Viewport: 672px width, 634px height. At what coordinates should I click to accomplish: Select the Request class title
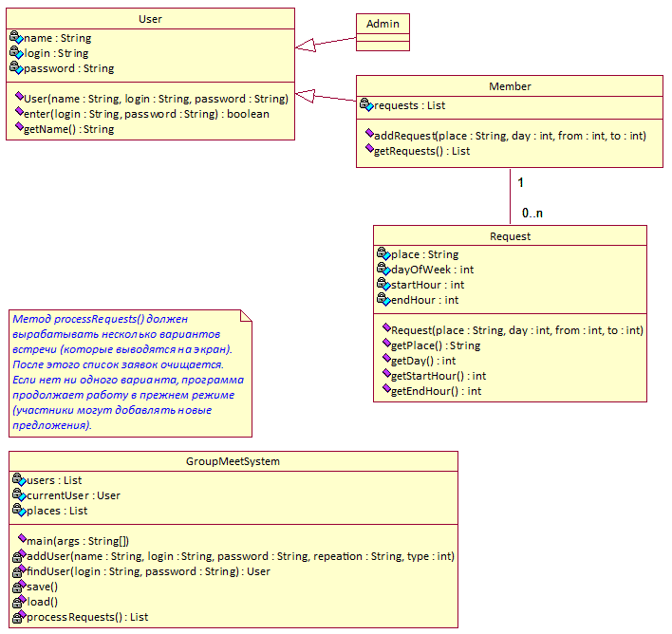pos(510,236)
